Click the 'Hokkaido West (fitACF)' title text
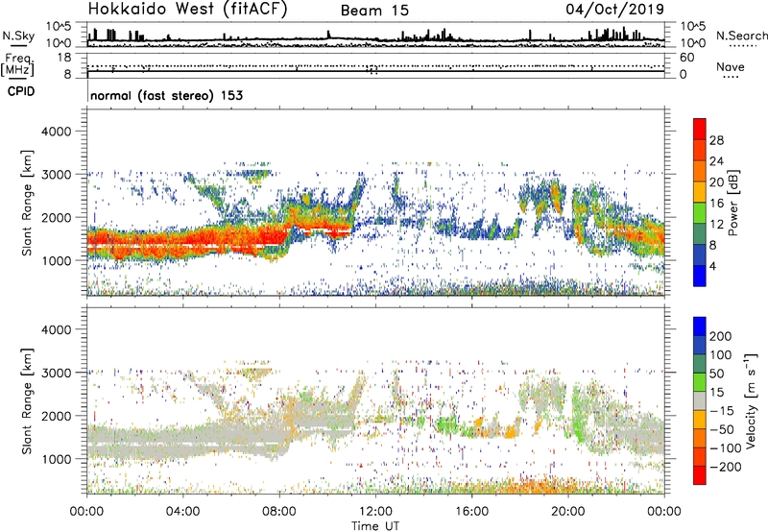768x532 pixels. click(187, 10)
